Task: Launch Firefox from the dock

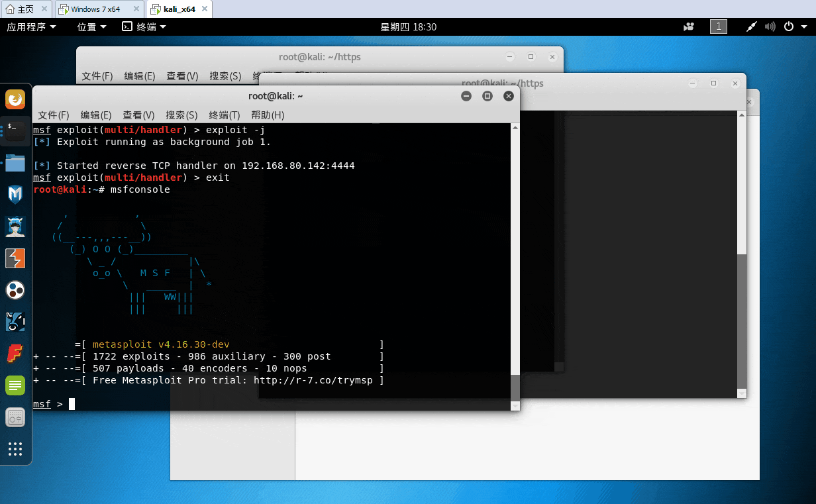Action: [15, 99]
